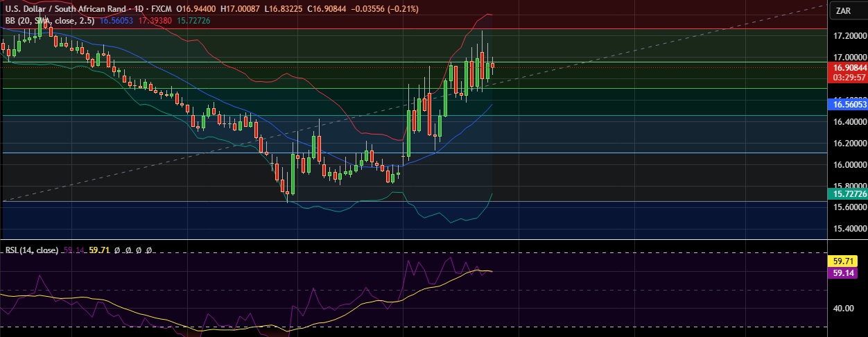This screenshot has height=337, width=868.
Task: Click the BB upper value 17.39380 in legend
Action: click(156, 21)
